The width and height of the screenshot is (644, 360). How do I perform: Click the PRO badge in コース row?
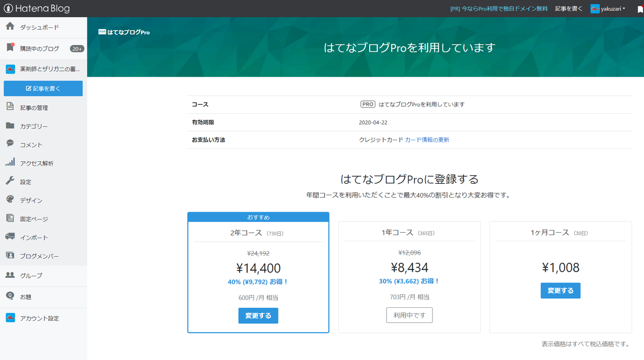(368, 104)
